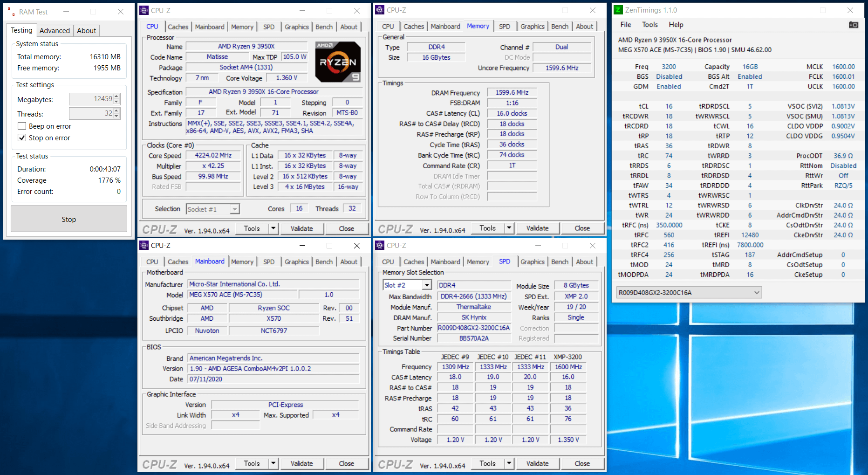
Task: Expand Tools arrow in CPU-Z Memory window
Action: click(x=509, y=228)
